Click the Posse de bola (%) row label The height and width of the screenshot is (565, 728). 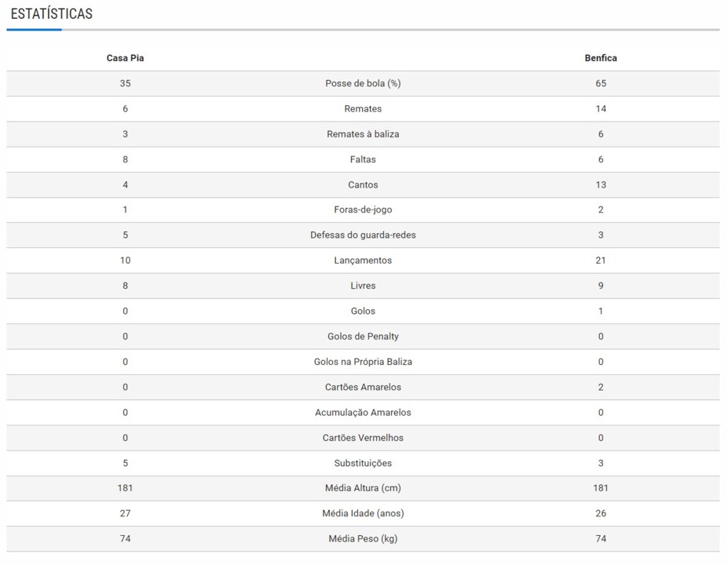pos(363,83)
